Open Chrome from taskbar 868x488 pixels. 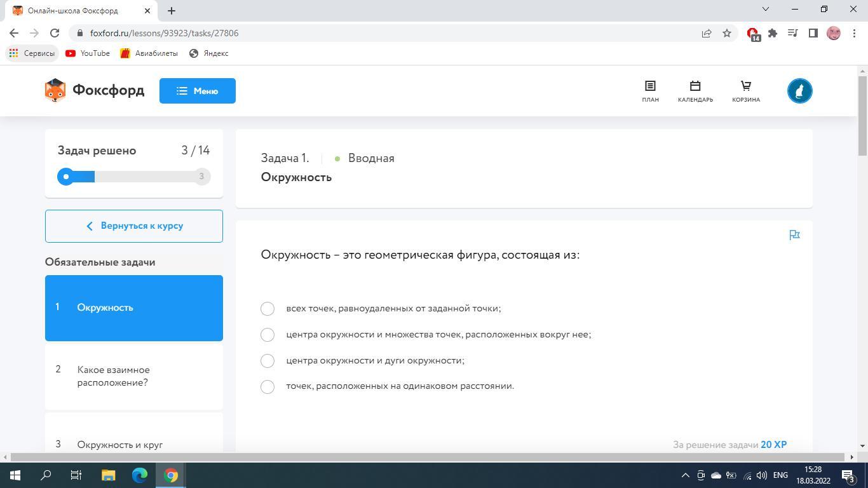point(171,475)
